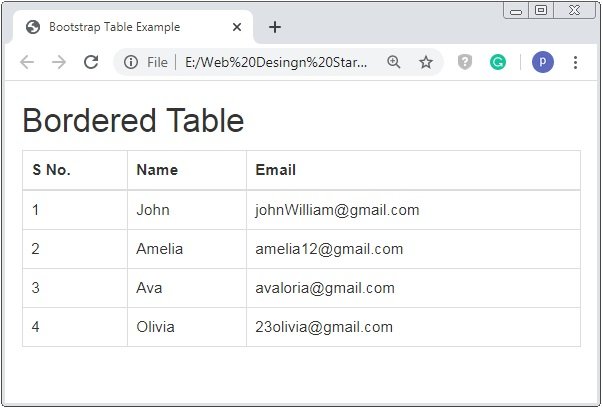Go forward using the browser forward arrow
Viewport: 603px width, 410px height.
click(x=59, y=62)
